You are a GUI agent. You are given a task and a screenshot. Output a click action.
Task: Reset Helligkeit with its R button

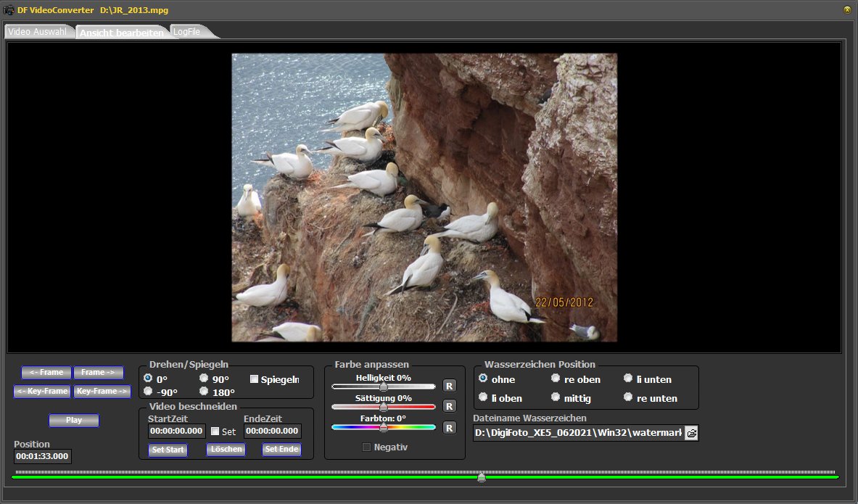tap(449, 386)
